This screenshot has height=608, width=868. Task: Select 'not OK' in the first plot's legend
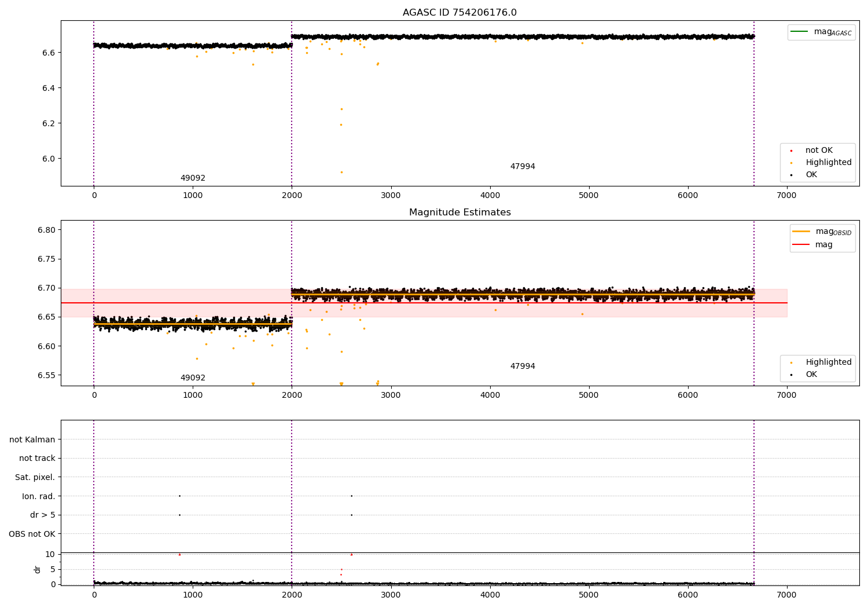(818, 151)
